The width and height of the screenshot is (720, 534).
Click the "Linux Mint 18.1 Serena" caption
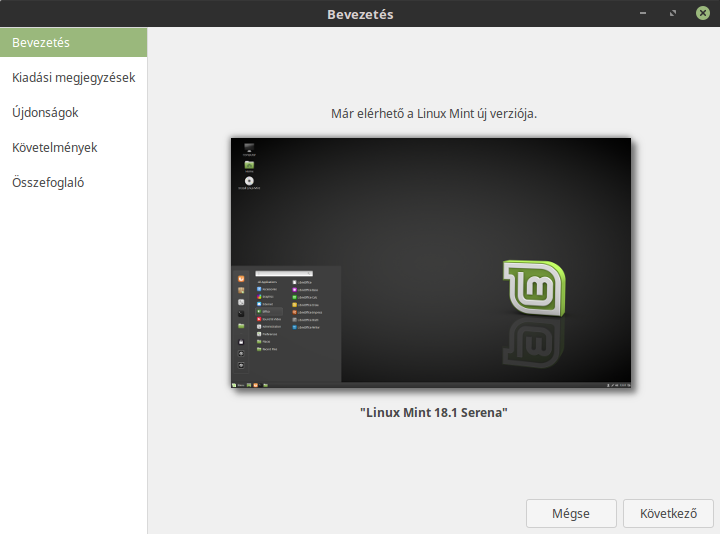(433, 412)
